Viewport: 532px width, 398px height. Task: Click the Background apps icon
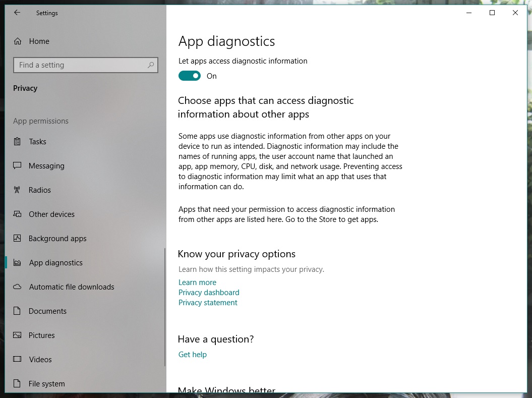click(x=18, y=239)
